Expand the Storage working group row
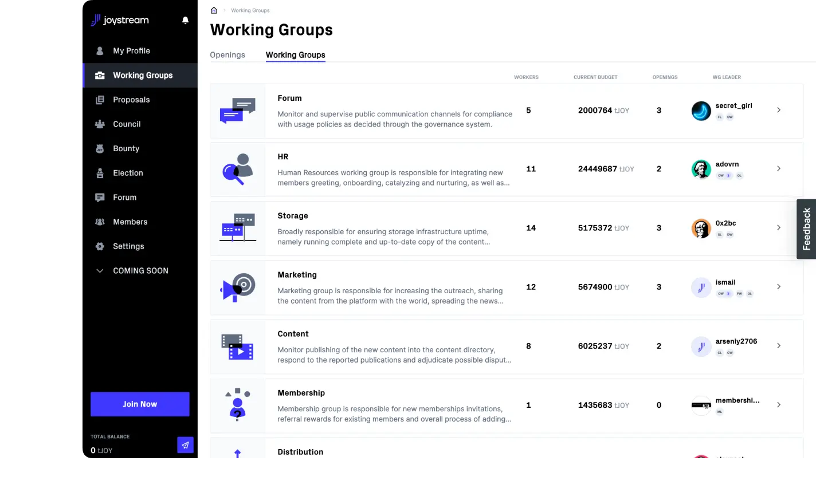Viewport: 816px width, 504px height. (778, 227)
